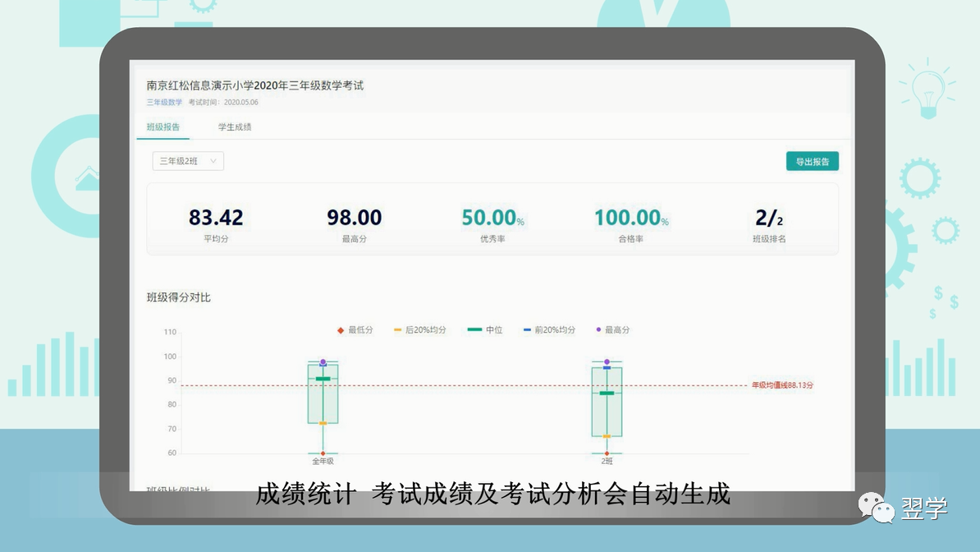The image size is (980, 552).
Task: Click the 三年级数学 subject link
Action: [164, 102]
